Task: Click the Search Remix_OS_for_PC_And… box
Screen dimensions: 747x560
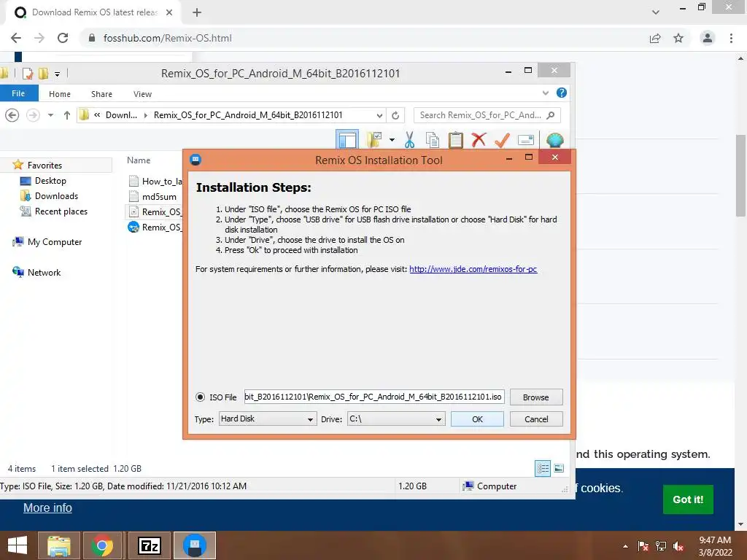Action: pos(487,115)
